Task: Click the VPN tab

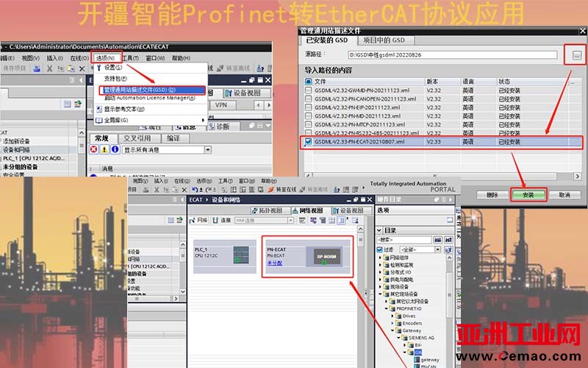Action: (x=221, y=105)
